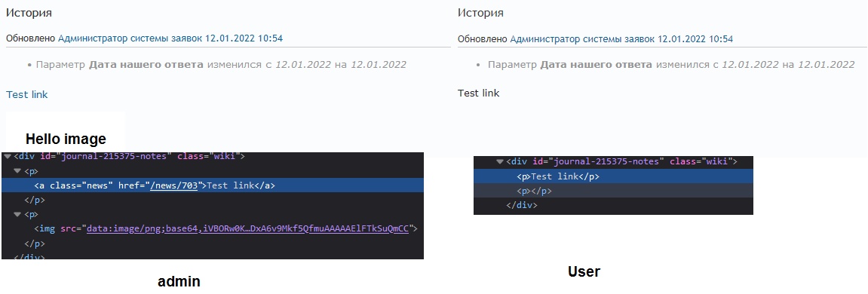This screenshot has height=294, width=868.
Task: Click the "admin" caption label
Action: (x=179, y=281)
